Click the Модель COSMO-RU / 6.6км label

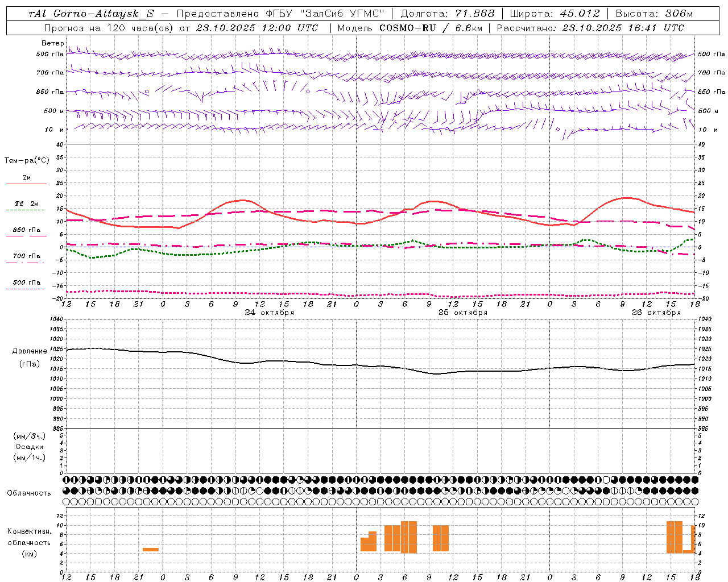[410, 28]
